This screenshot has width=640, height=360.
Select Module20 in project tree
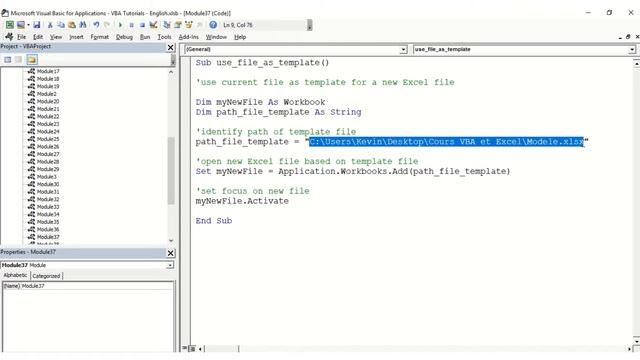(x=43, y=102)
